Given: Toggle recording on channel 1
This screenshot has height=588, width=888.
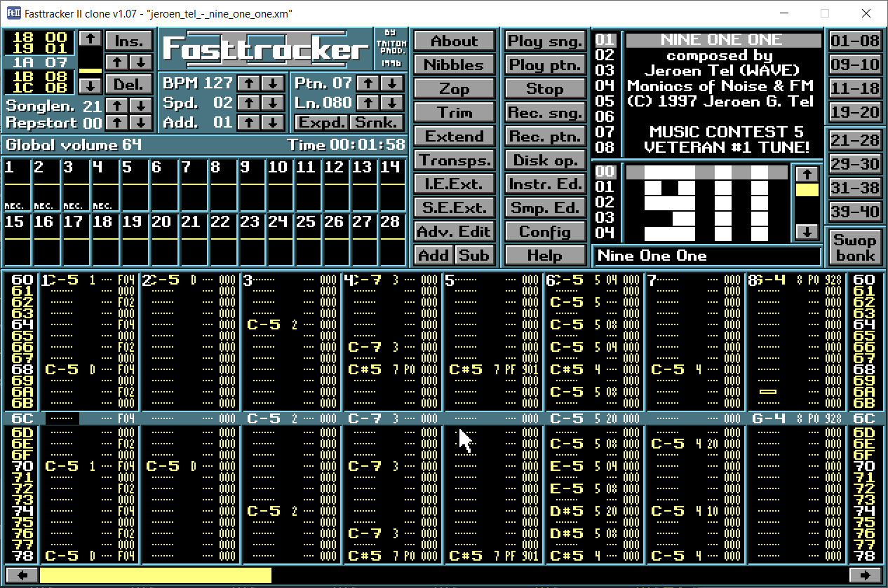Looking at the screenshot, I should [x=15, y=205].
